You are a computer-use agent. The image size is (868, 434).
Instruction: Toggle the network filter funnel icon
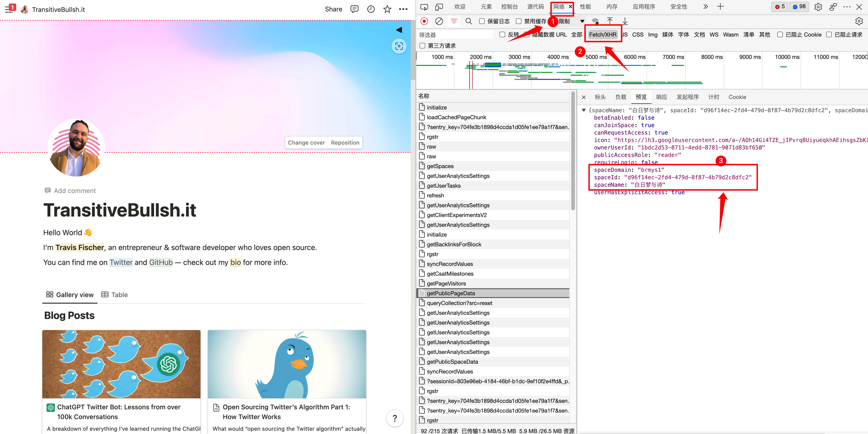pyautogui.click(x=454, y=21)
